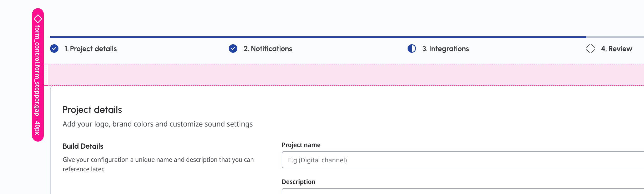
Task: Go to the '3. Integrations' step label
Action: pyautogui.click(x=445, y=49)
